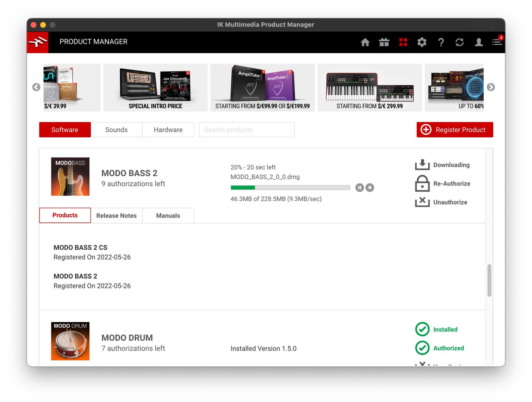Click the Installed checkmark for MODO DRUM

[x=422, y=329]
